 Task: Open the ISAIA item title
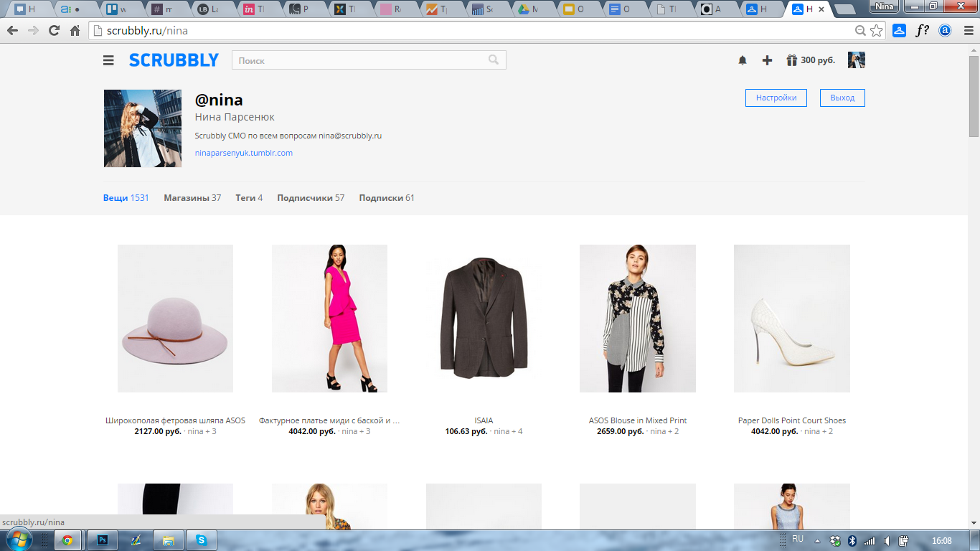[x=484, y=420]
